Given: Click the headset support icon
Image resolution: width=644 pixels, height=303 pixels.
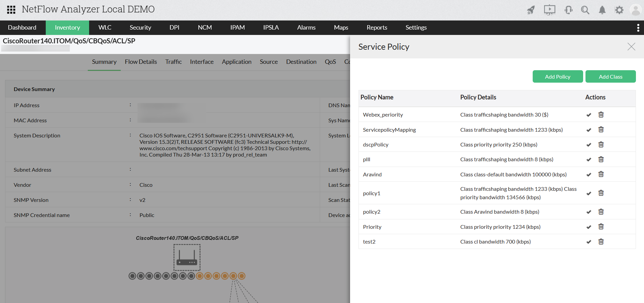Looking at the screenshot, I should point(569,10).
